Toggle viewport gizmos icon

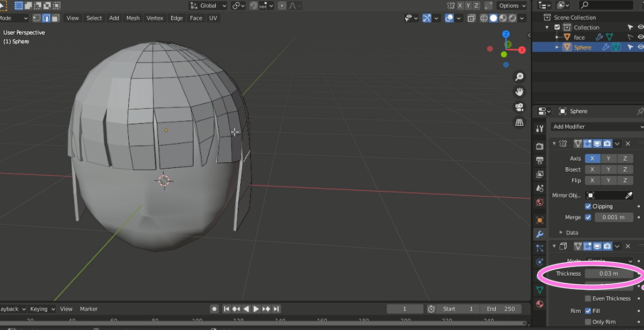(x=427, y=18)
